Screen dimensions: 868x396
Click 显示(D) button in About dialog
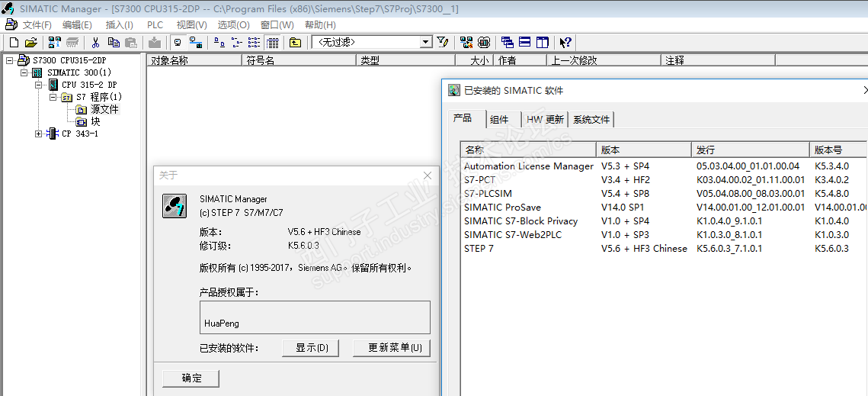point(312,348)
